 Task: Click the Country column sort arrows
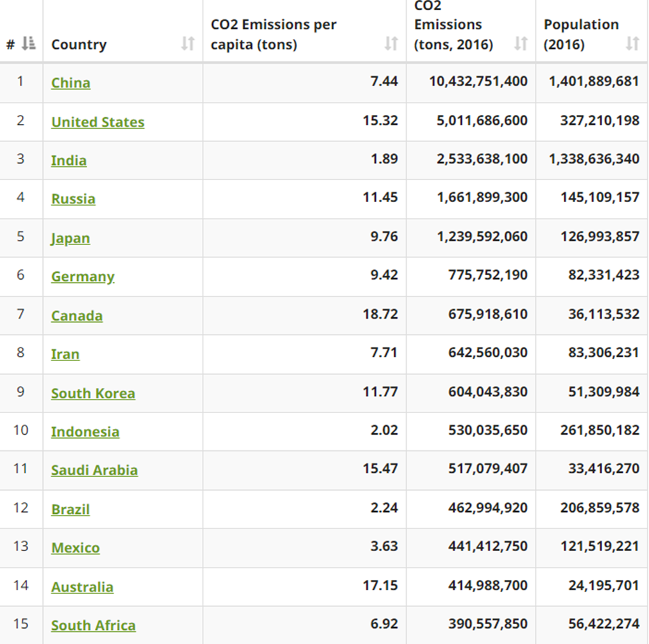(x=187, y=44)
